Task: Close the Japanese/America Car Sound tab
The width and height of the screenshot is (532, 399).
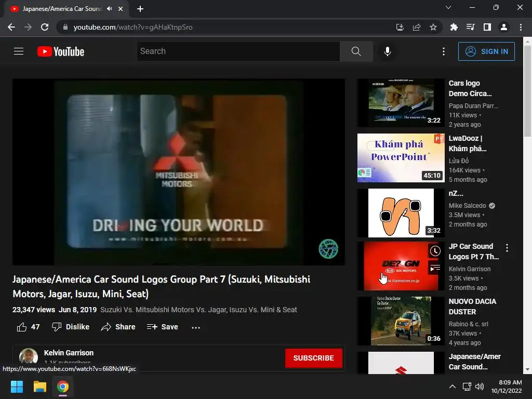Action: 121,9
